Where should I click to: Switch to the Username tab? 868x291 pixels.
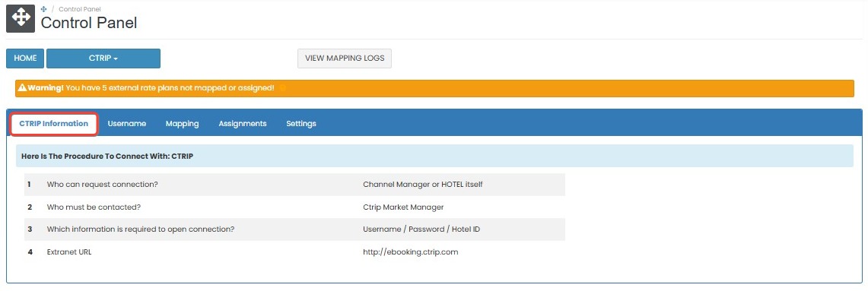tap(127, 124)
